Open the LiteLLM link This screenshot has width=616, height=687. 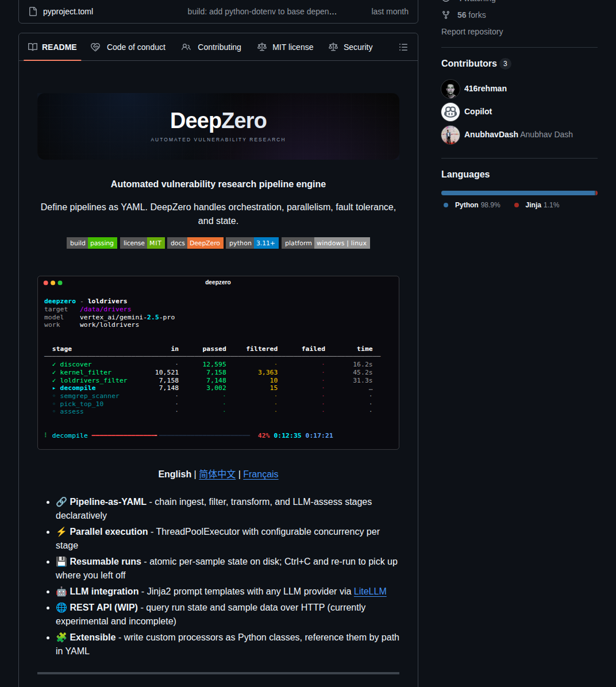[370, 592]
